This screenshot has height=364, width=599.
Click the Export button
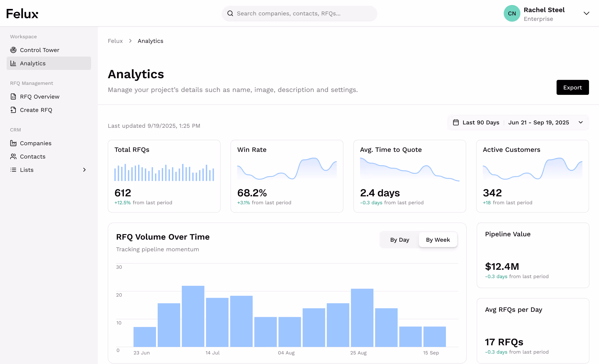(x=572, y=88)
